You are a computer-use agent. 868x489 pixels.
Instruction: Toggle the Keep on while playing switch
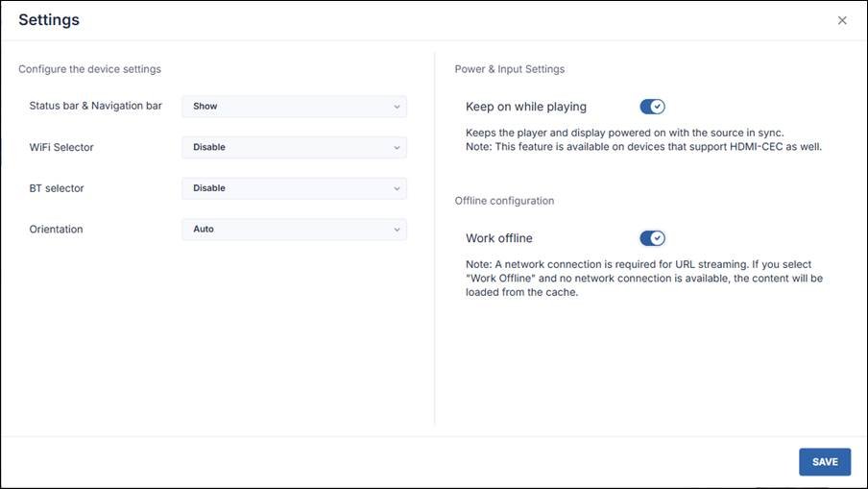click(652, 107)
